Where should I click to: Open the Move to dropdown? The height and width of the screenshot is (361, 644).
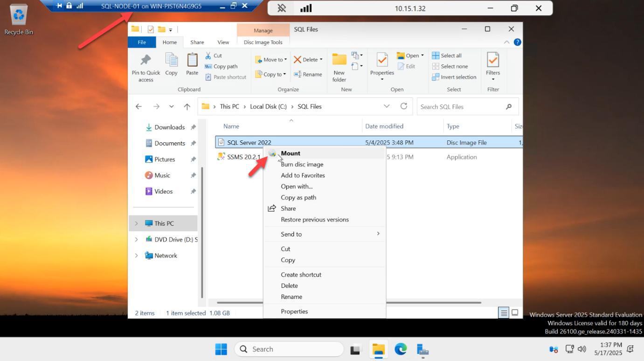coord(271,60)
